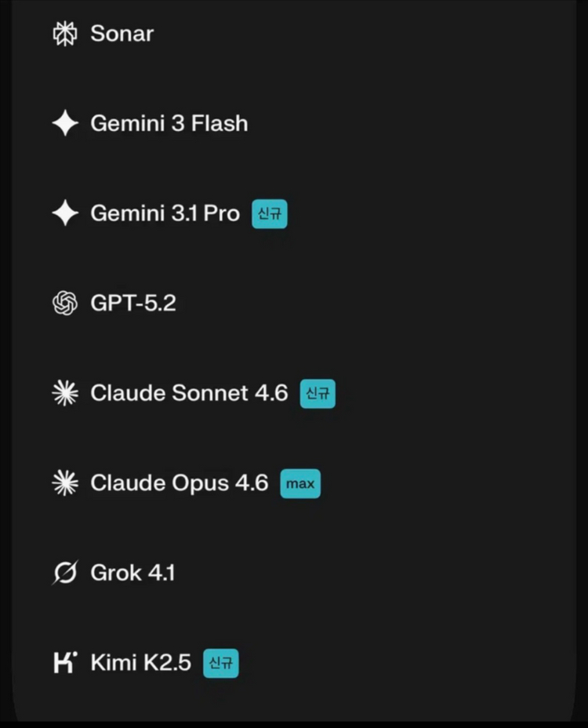Click the Claude Opus 4.6 starburst icon
Image resolution: width=588 pixels, height=728 pixels.
pyautogui.click(x=64, y=483)
